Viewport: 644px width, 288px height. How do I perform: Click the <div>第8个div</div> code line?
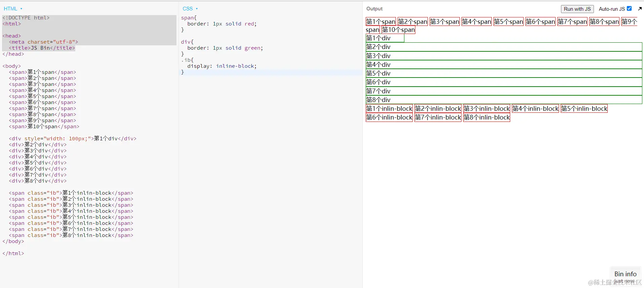tap(38, 181)
